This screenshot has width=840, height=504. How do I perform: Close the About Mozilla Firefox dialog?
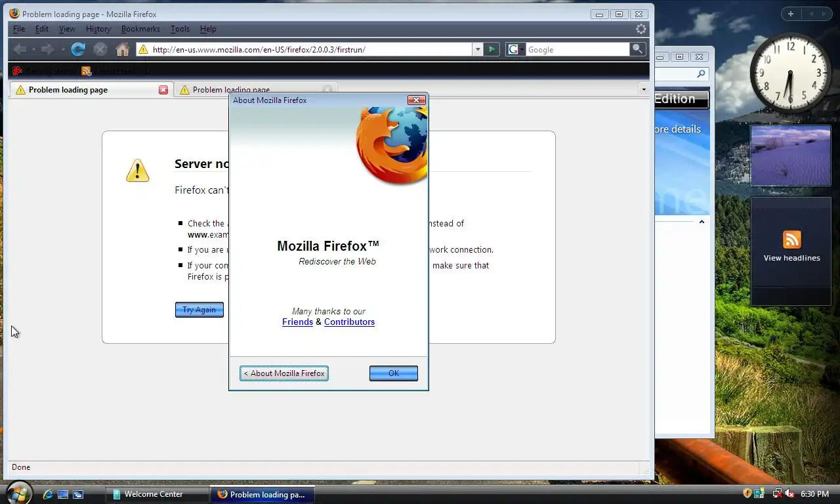click(417, 100)
